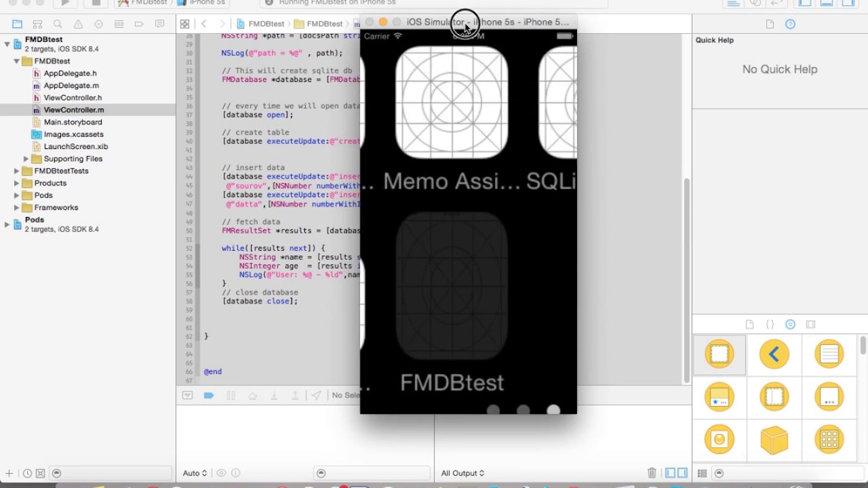Select Main.storyboard file
The image size is (868, 488).
73,122
